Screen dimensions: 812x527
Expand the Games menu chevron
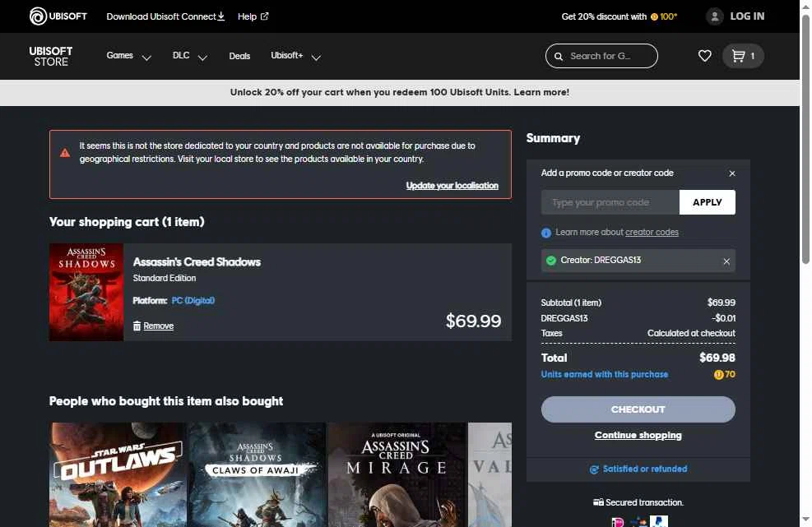pyautogui.click(x=146, y=58)
